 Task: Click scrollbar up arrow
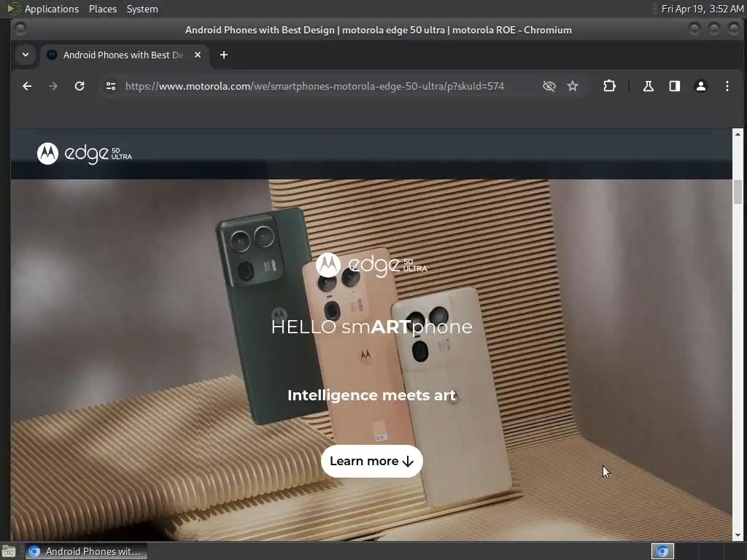pyautogui.click(x=738, y=134)
